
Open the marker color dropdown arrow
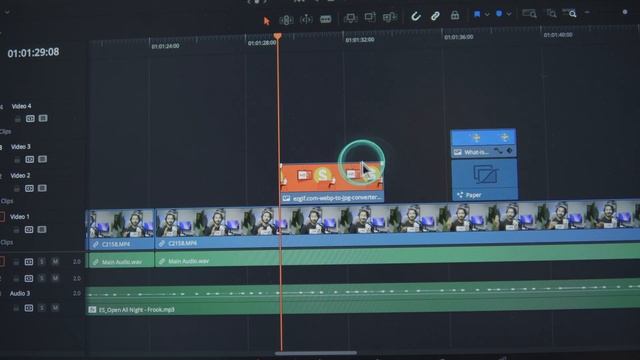pos(509,14)
